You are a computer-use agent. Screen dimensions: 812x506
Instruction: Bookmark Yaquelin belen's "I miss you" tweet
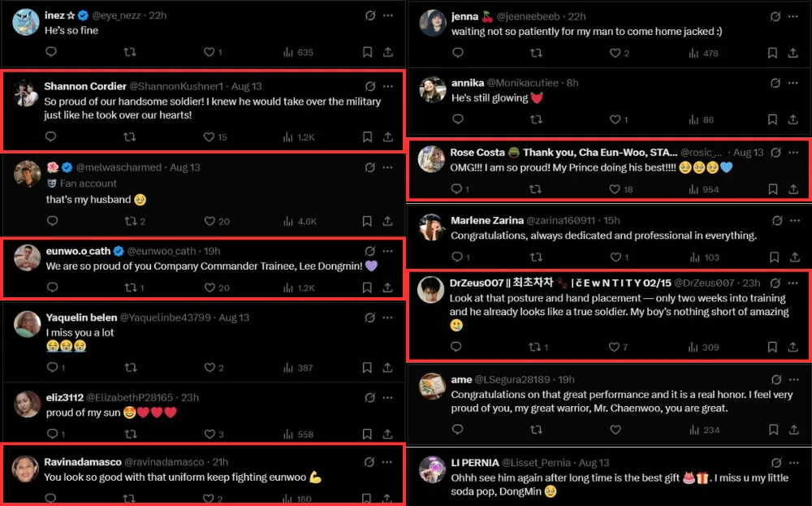(367, 367)
